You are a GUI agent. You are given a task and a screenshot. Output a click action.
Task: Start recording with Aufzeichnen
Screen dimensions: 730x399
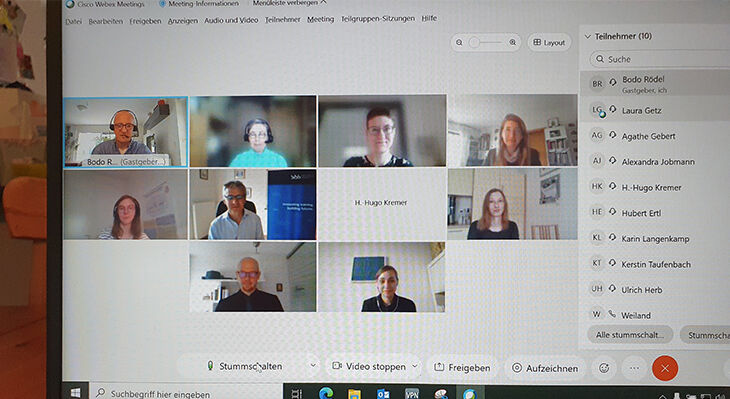click(x=545, y=368)
